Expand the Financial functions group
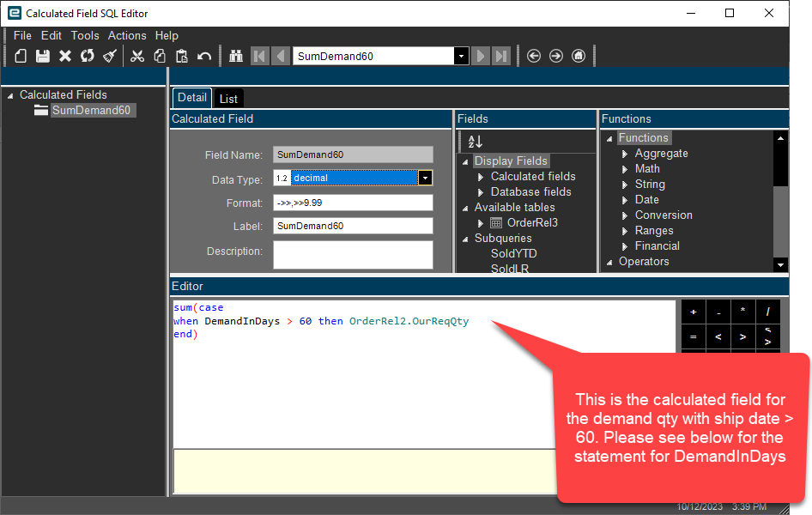Image resolution: width=812 pixels, height=515 pixels. coord(625,247)
